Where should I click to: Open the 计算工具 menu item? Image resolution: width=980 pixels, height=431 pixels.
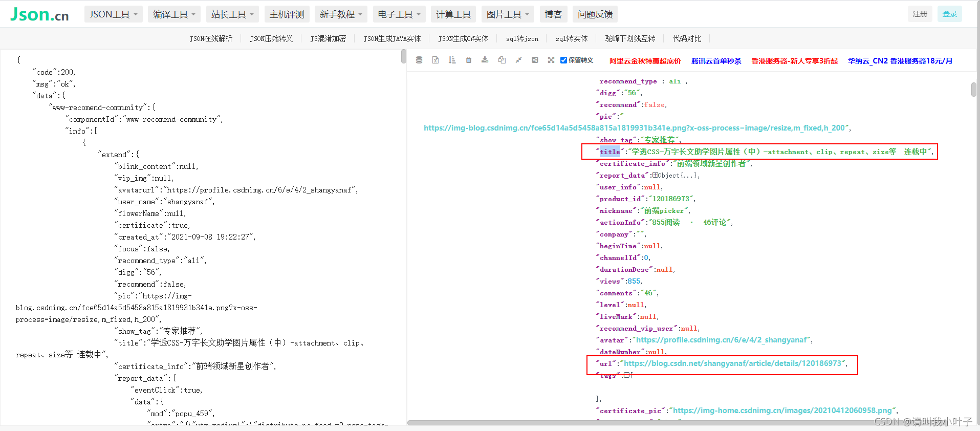tap(453, 14)
